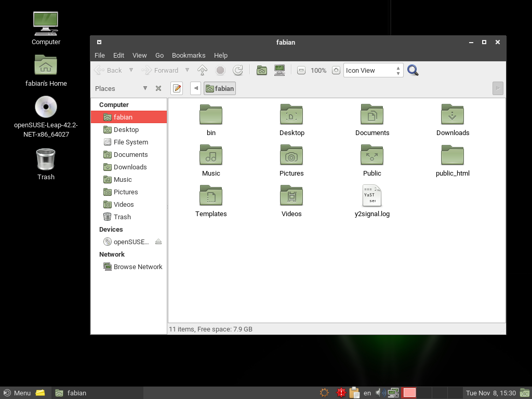Close the Places side pane
532x399 pixels.
pos(158,88)
